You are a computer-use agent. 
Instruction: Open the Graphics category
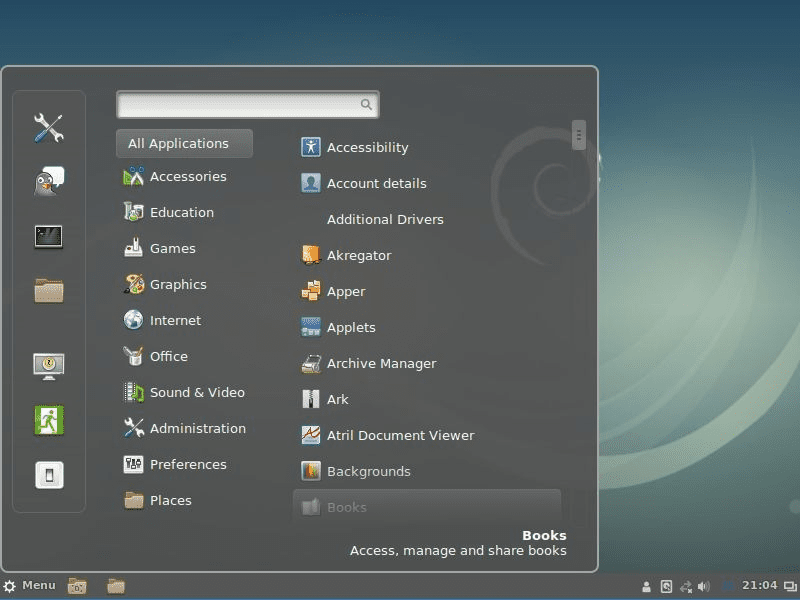pos(177,285)
